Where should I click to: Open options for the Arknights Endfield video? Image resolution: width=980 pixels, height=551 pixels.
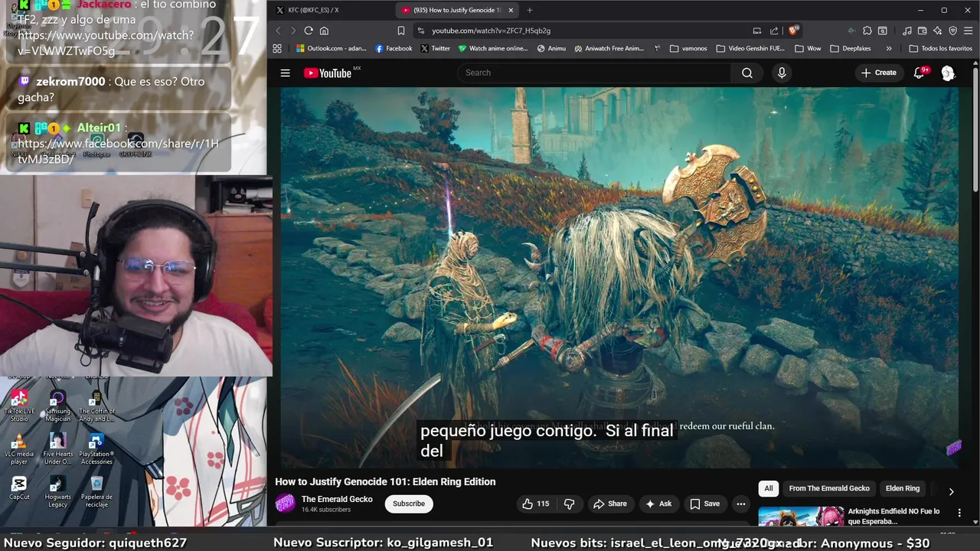[x=959, y=512]
